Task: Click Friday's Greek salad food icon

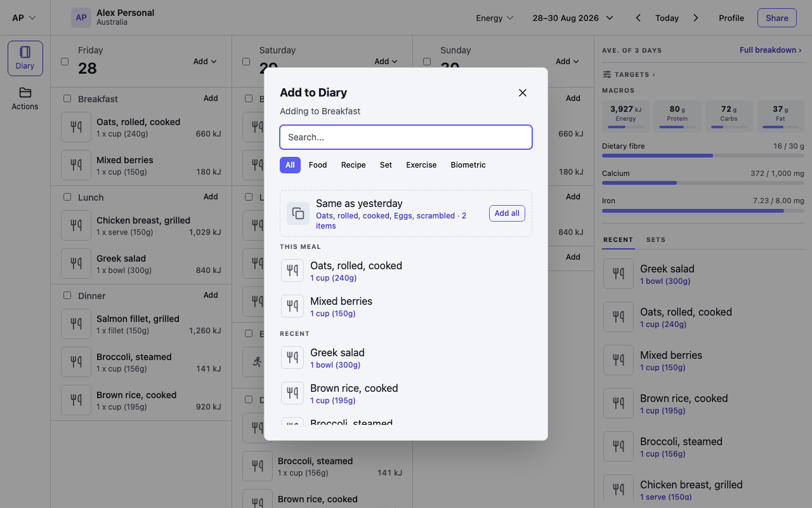Action: pos(76,264)
